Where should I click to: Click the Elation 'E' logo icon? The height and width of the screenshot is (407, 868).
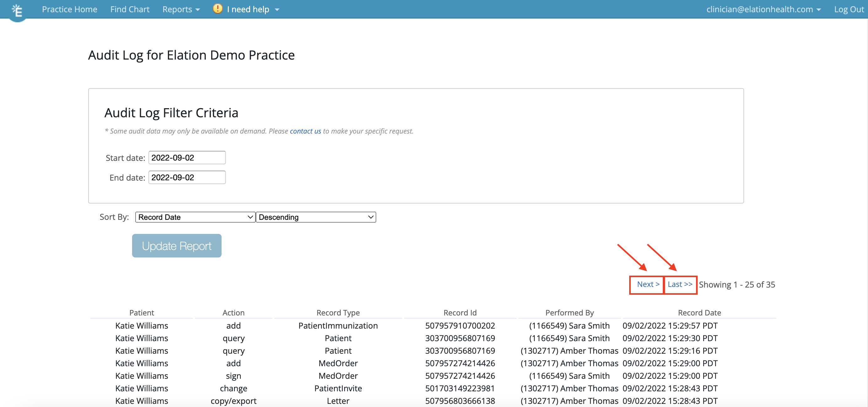pyautogui.click(x=17, y=10)
